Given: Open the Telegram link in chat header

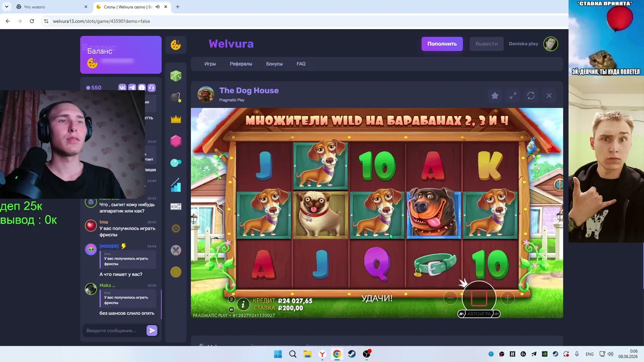Looking at the screenshot, I should 132,87.
